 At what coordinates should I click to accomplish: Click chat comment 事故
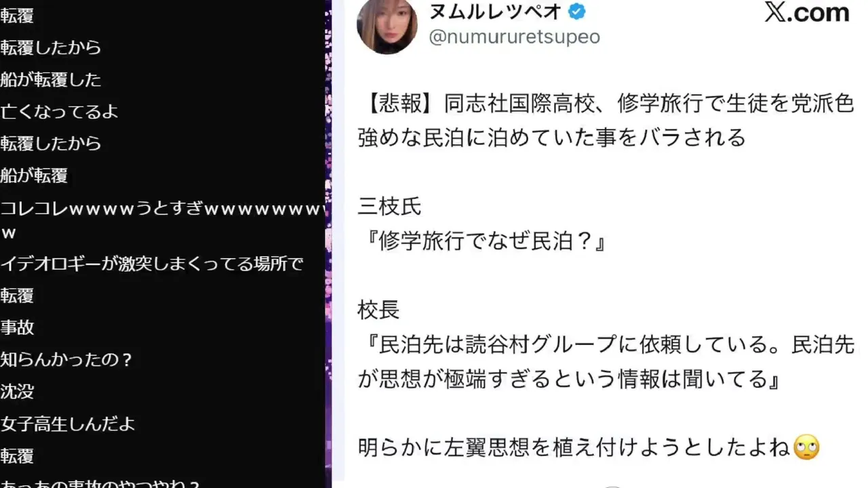tap(17, 328)
